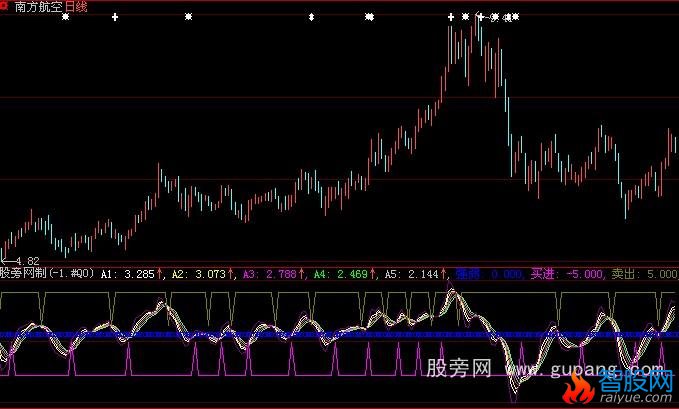Click the 4.82 lowest price label

[28, 261]
